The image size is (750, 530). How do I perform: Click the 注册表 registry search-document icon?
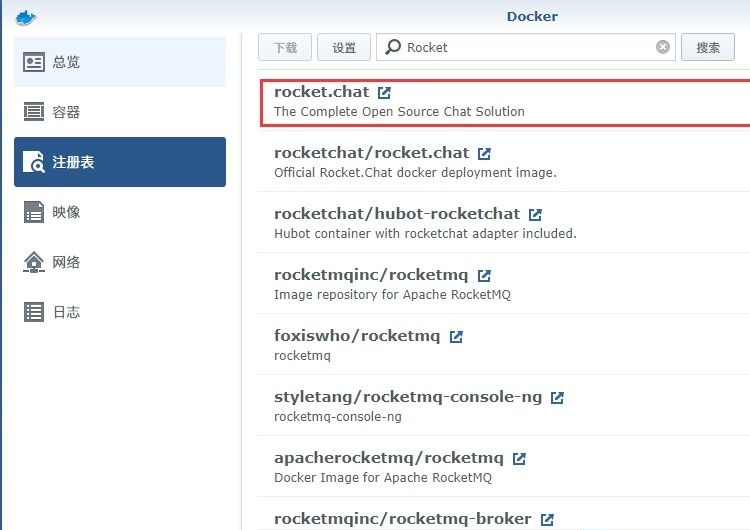[x=34, y=162]
